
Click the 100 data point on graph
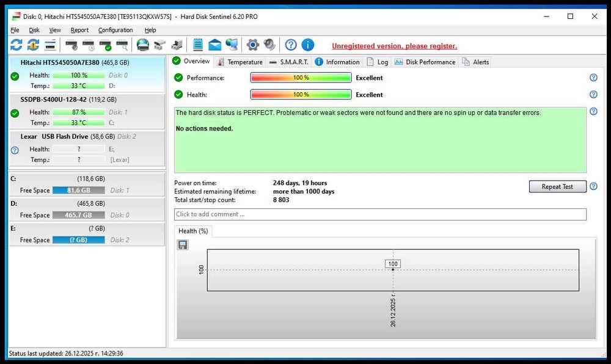pyautogui.click(x=393, y=269)
